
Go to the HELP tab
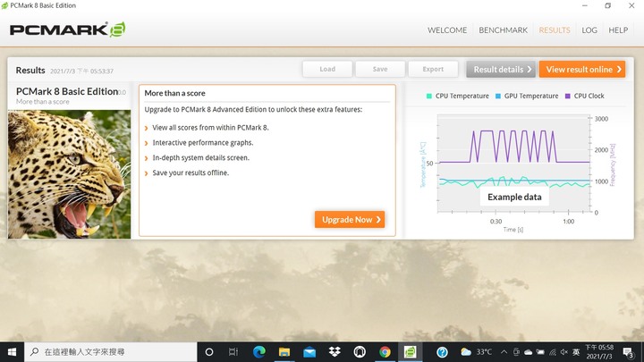618,30
